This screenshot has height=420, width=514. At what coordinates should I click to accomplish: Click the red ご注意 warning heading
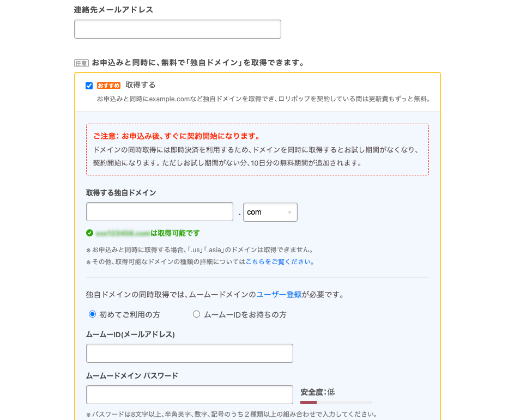[177, 136]
